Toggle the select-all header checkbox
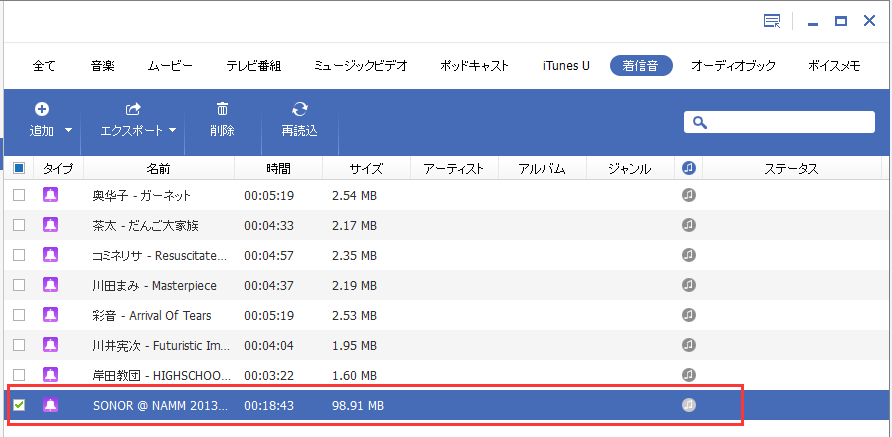Viewport: 892px width, 437px height. (19, 168)
